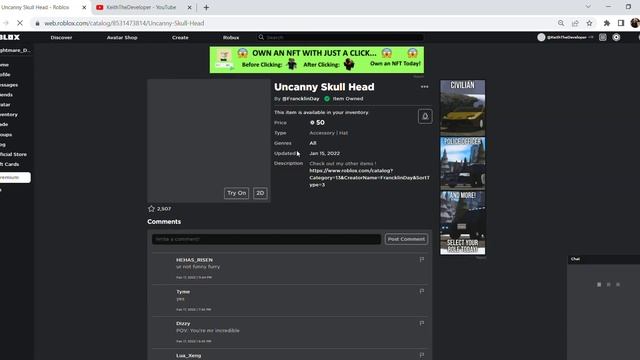
Task: Open Groups in the left sidebar
Action: (x=6, y=135)
